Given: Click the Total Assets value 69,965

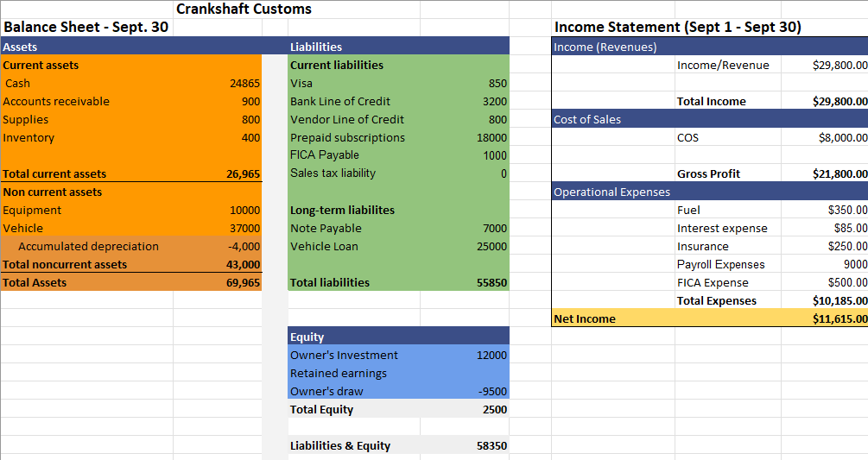Looking at the screenshot, I should [243, 282].
